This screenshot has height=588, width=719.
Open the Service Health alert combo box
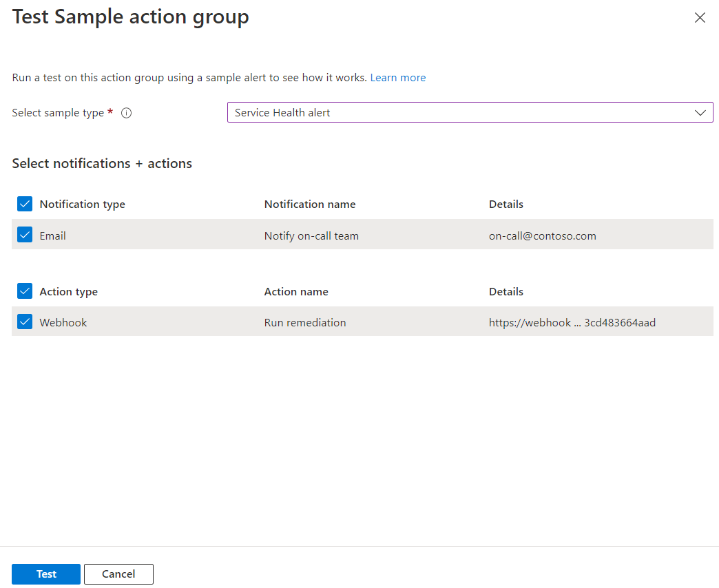[x=461, y=112]
